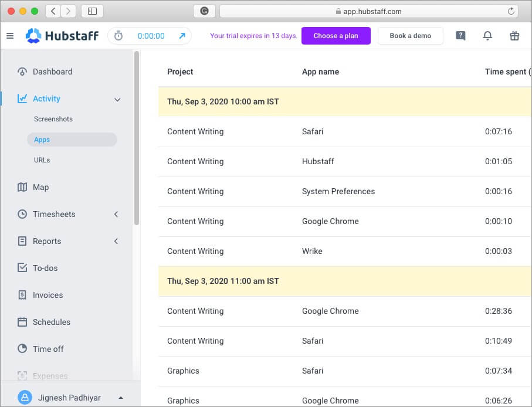532x407 pixels.
Task: Select Screenshots under Activity
Action: click(x=53, y=119)
